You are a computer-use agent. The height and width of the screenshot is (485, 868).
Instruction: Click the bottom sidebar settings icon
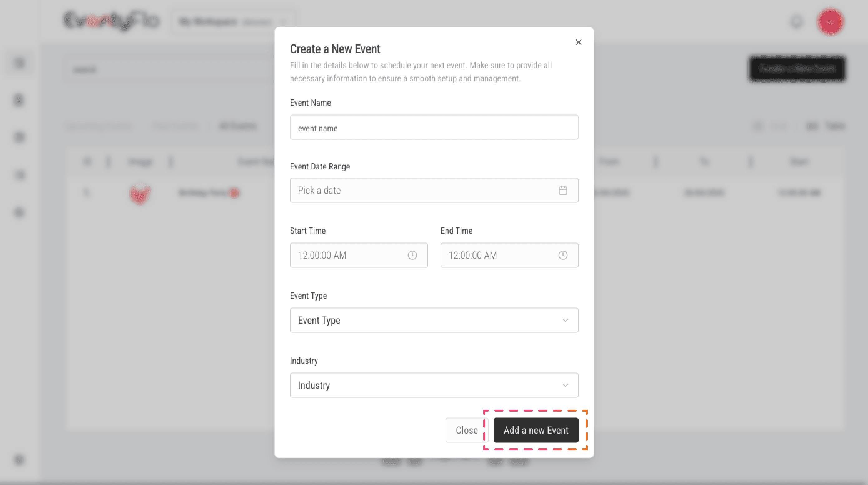(20, 460)
